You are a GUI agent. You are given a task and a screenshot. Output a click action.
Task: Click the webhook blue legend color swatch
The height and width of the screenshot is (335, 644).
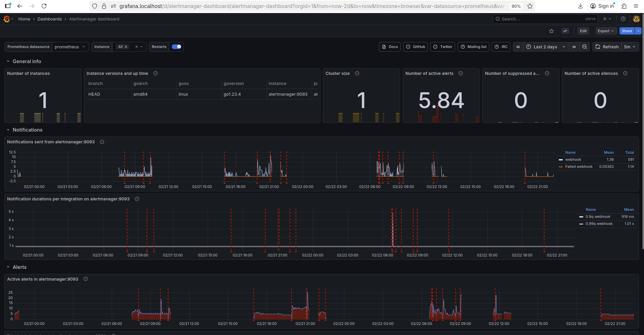561,160
